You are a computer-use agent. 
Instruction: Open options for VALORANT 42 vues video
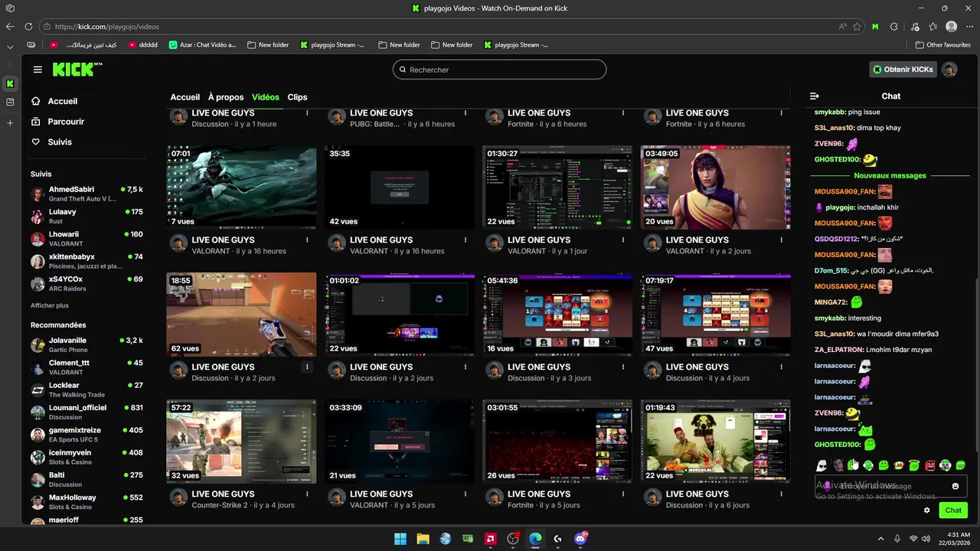(x=465, y=240)
